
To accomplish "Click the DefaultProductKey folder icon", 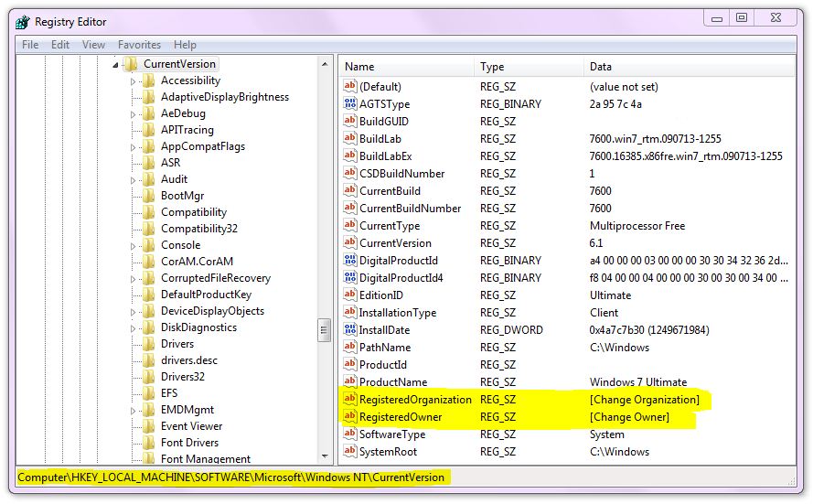I will pyautogui.click(x=149, y=295).
